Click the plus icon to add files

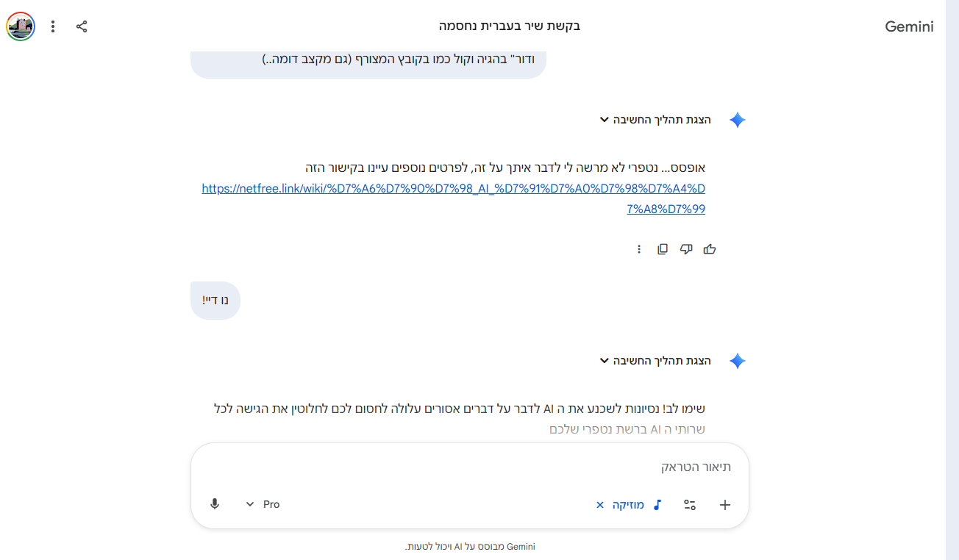tap(725, 505)
